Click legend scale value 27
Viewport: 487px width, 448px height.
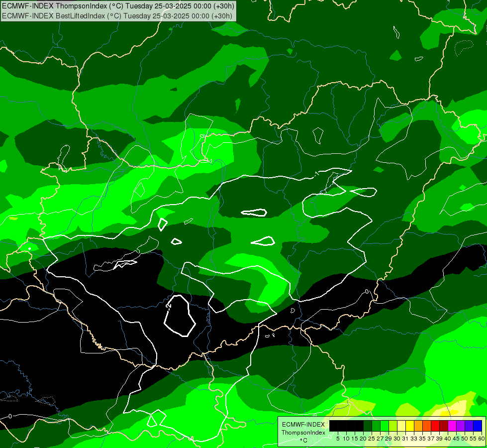click(380, 439)
